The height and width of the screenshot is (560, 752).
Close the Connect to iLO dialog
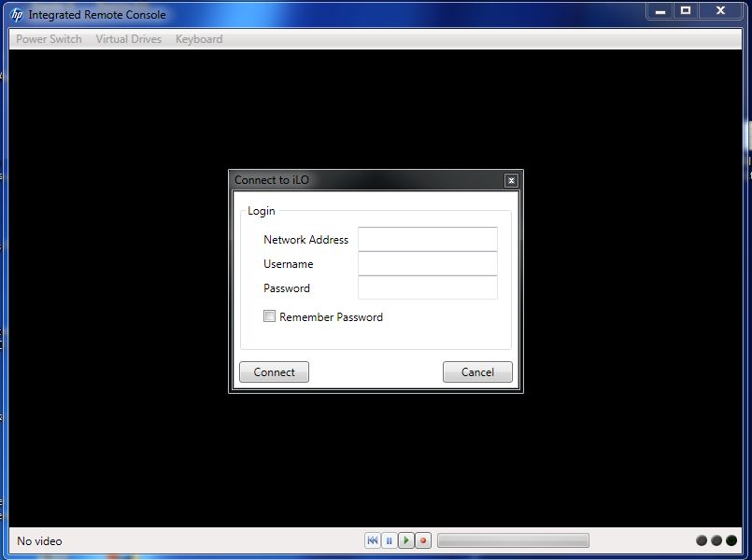click(x=511, y=180)
